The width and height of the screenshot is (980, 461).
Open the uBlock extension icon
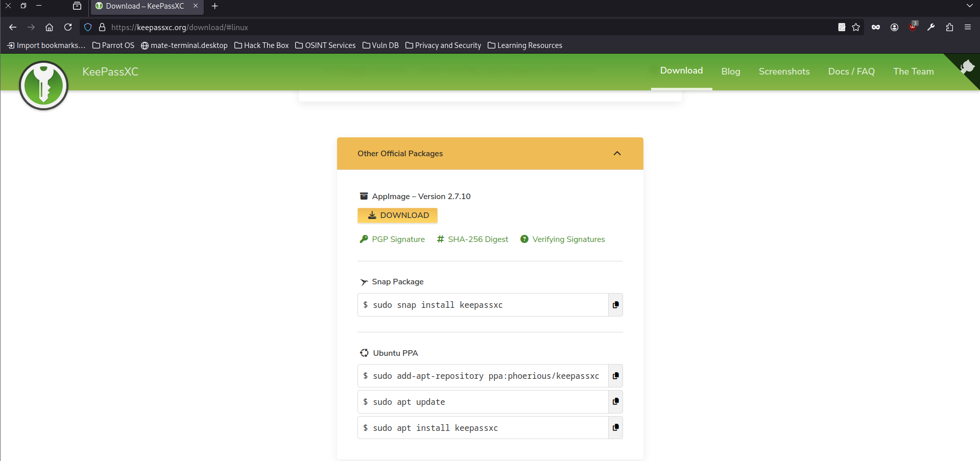pyautogui.click(x=913, y=27)
